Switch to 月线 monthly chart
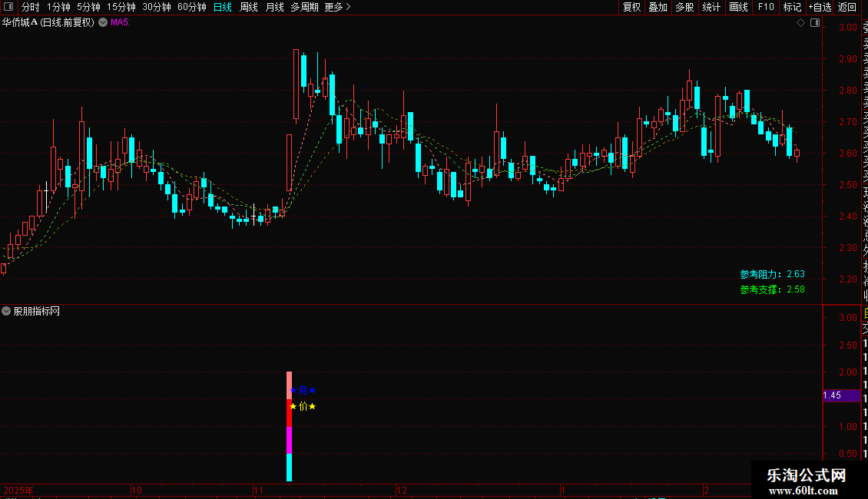868x499 pixels. coord(274,7)
